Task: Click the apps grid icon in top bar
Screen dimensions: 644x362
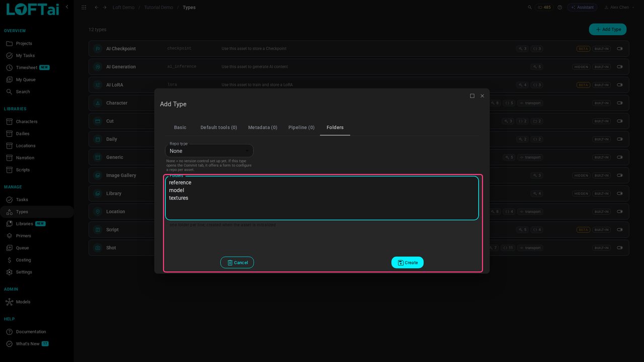Action: coord(84,8)
